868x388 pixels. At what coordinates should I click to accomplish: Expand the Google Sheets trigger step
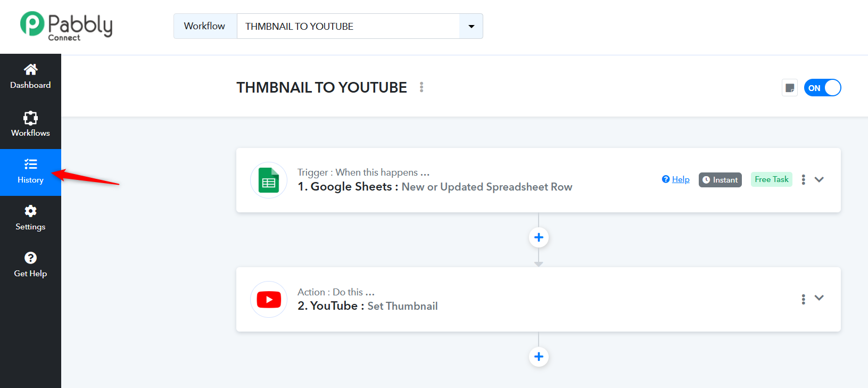pyautogui.click(x=819, y=180)
